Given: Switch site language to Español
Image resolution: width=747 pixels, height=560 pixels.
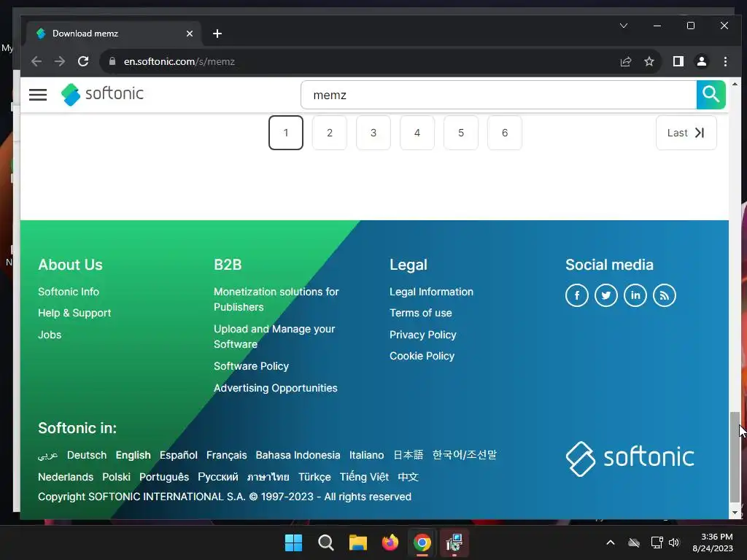Looking at the screenshot, I should pyautogui.click(x=178, y=455).
